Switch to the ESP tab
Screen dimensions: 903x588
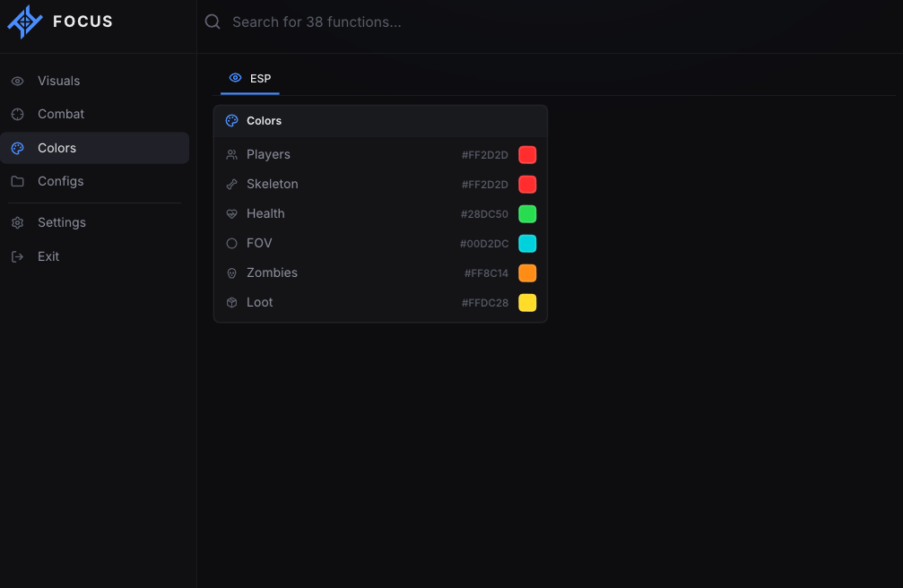pos(250,79)
